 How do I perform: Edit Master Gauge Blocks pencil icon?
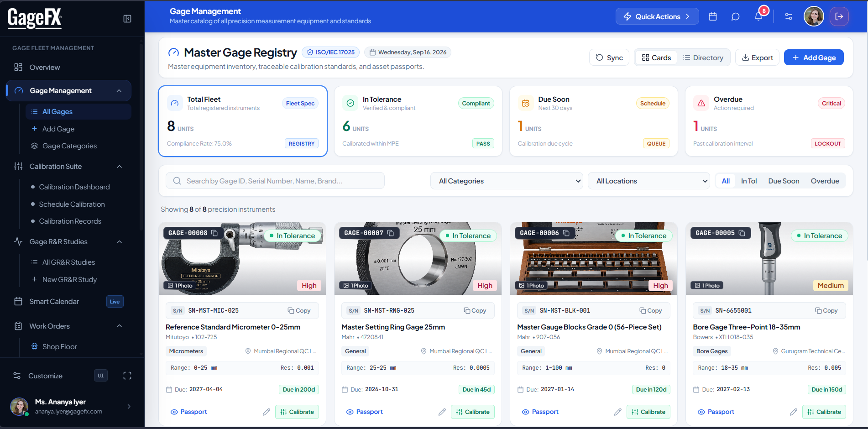tap(618, 412)
